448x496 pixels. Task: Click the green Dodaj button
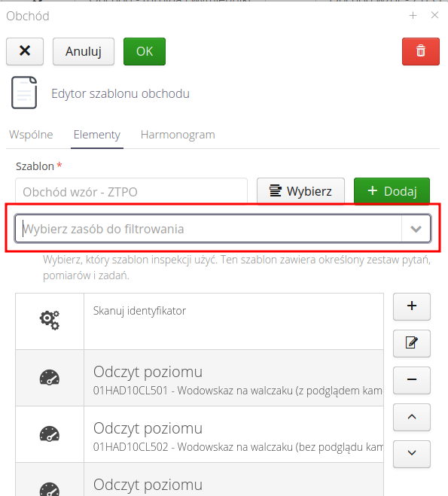tap(392, 191)
